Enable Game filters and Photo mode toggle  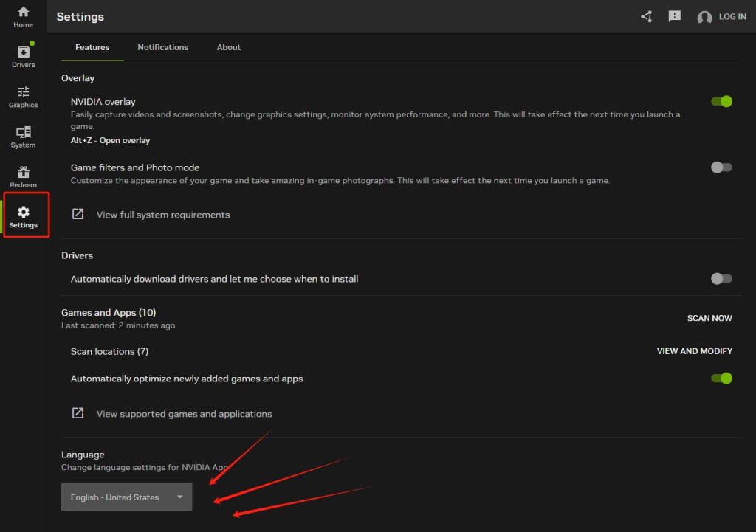(721, 167)
